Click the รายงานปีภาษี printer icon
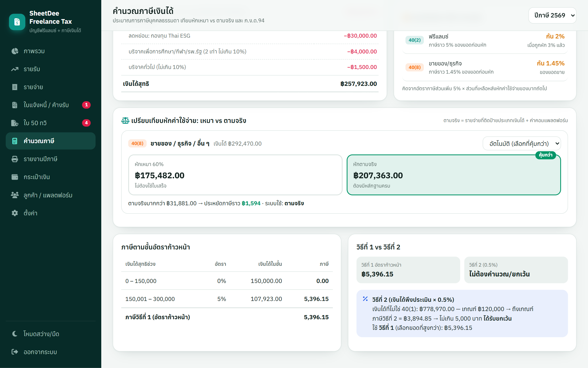This screenshot has height=368, width=588. tap(15, 159)
